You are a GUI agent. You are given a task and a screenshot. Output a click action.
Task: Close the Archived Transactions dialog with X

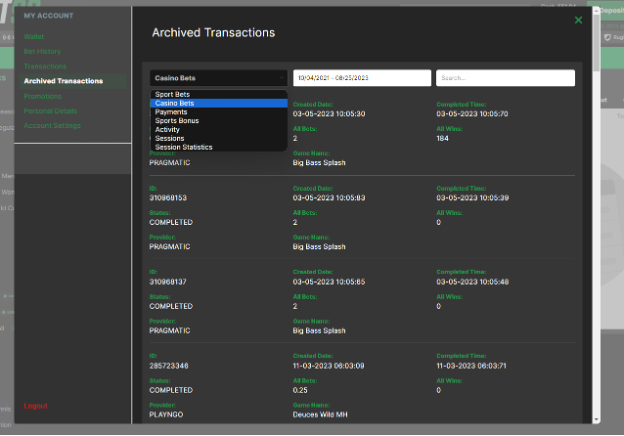tap(578, 20)
